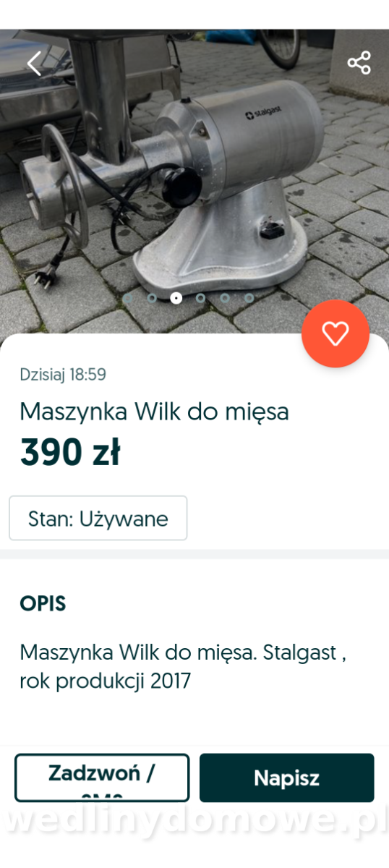Add listing to favorites with heart icon
389x868 pixels.
[335, 333]
